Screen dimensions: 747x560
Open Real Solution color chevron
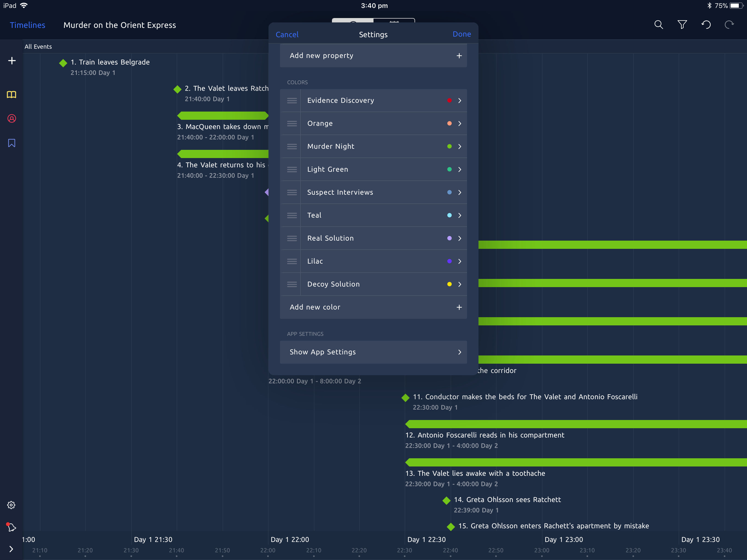460,238
